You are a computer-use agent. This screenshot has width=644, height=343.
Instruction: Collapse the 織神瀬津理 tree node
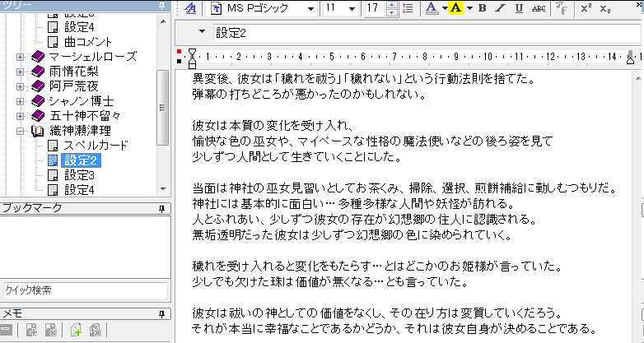[20, 131]
